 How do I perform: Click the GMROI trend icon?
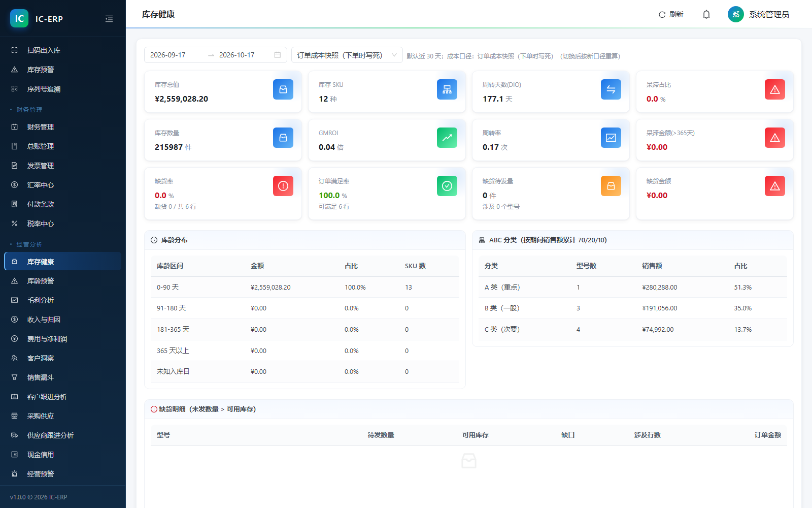[447, 138]
